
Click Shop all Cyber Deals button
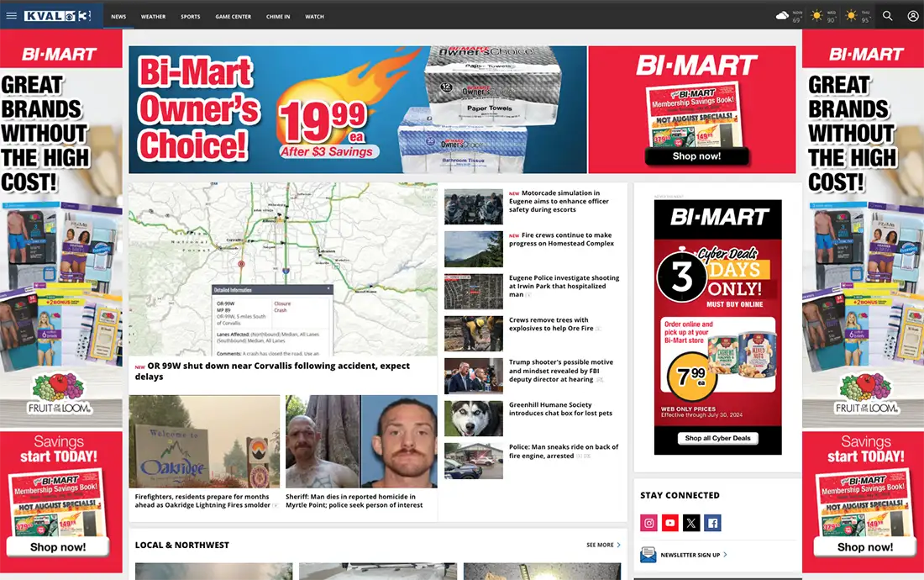pos(717,438)
